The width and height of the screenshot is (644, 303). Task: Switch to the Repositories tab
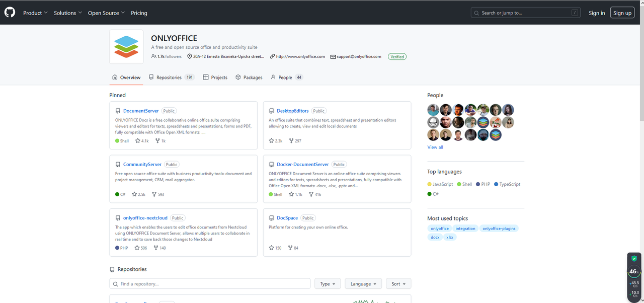pyautogui.click(x=172, y=78)
